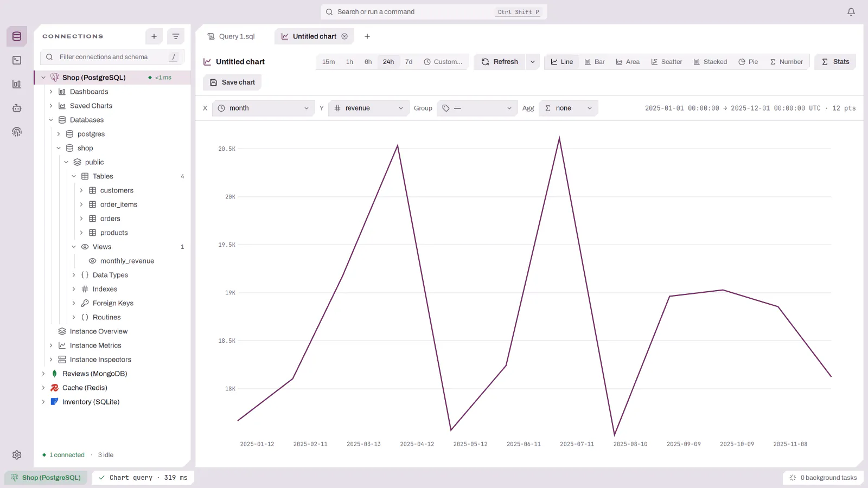Open the robot assistant sidebar icon
The image size is (868, 488).
coord(17,108)
